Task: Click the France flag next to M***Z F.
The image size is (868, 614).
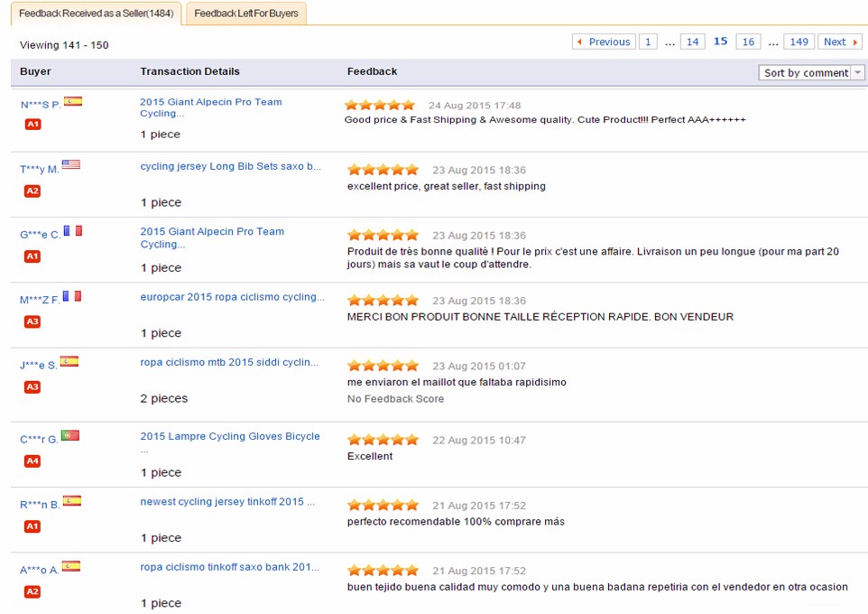Action: 72,296
